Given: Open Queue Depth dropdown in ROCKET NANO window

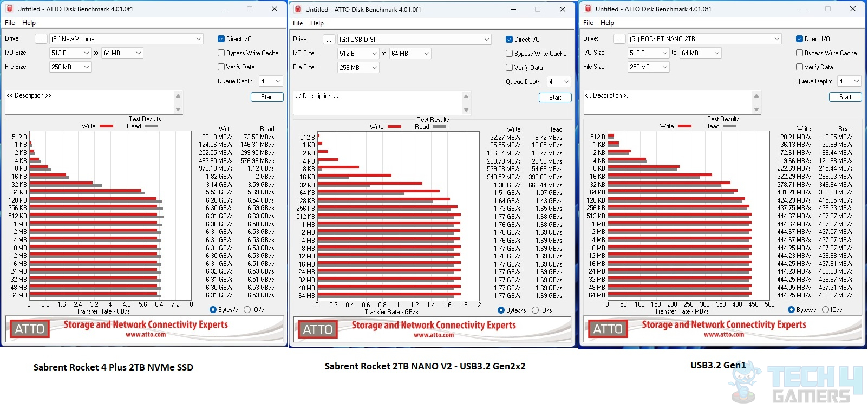Looking at the screenshot, I should 849,81.
